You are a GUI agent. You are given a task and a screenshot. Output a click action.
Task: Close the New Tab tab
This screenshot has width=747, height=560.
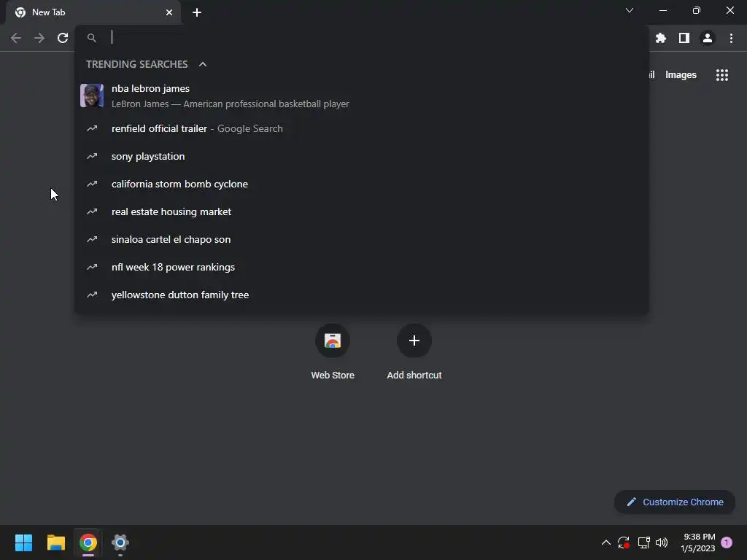(169, 12)
